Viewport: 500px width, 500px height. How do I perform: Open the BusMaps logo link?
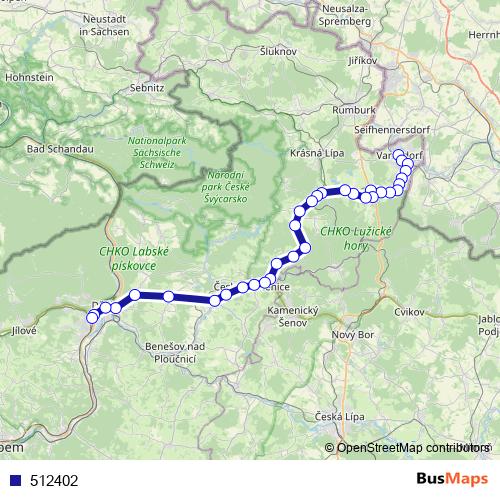[452, 479]
